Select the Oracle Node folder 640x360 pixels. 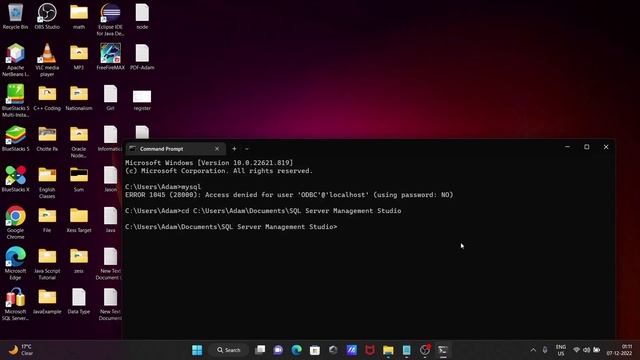click(x=79, y=142)
